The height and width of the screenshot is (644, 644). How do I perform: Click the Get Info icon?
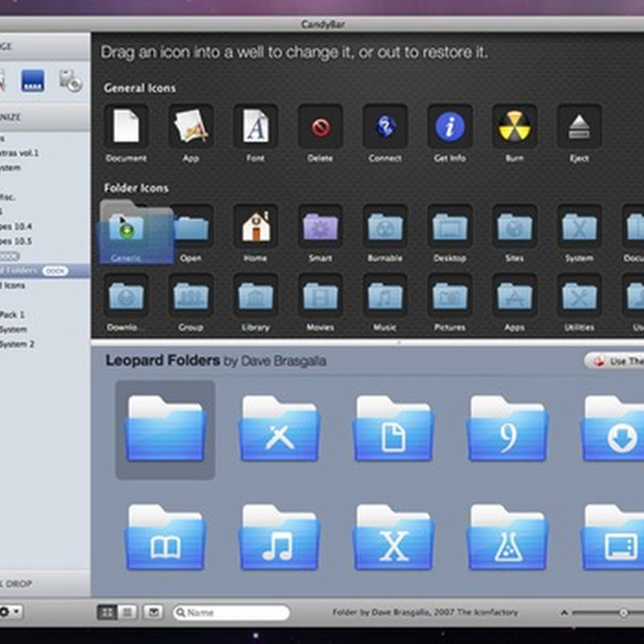449,126
